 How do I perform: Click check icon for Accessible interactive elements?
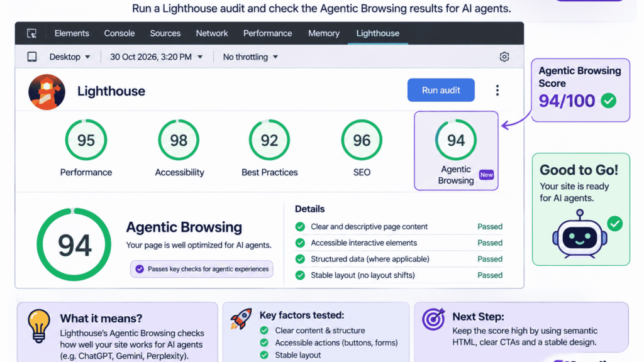point(300,243)
